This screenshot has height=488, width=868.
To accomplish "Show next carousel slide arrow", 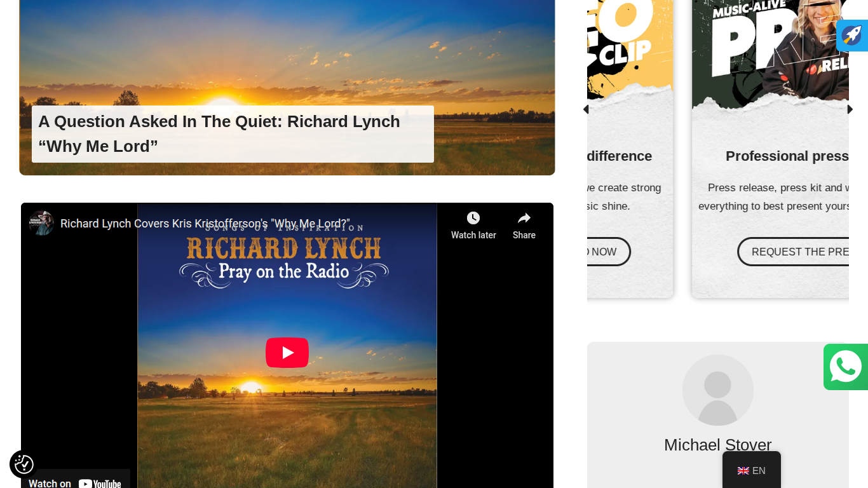I will 850,109.
